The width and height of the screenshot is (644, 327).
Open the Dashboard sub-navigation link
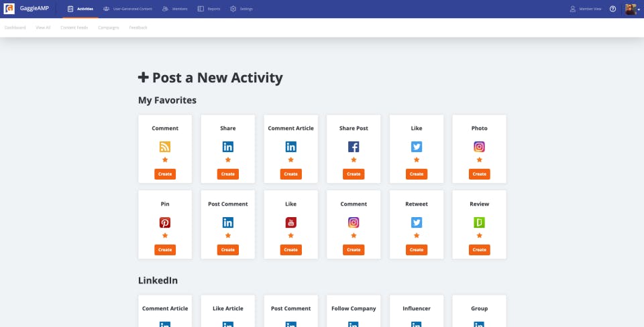pyautogui.click(x=15, y=27)
